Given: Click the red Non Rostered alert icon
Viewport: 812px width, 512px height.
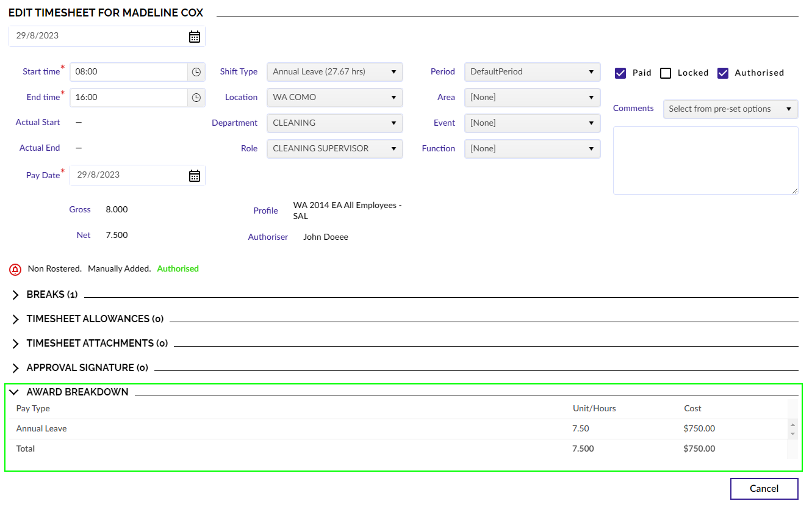Looking at the screenshot, I should [15, 269].
